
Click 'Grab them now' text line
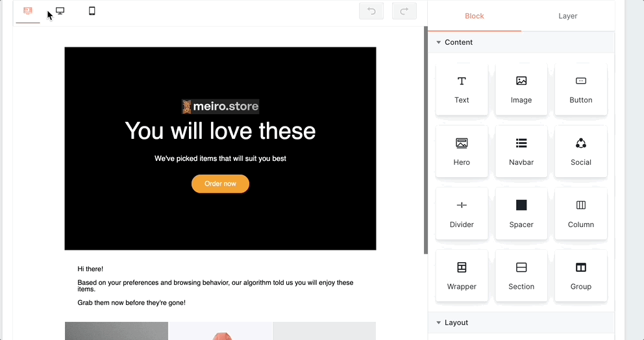click(131, 302)
